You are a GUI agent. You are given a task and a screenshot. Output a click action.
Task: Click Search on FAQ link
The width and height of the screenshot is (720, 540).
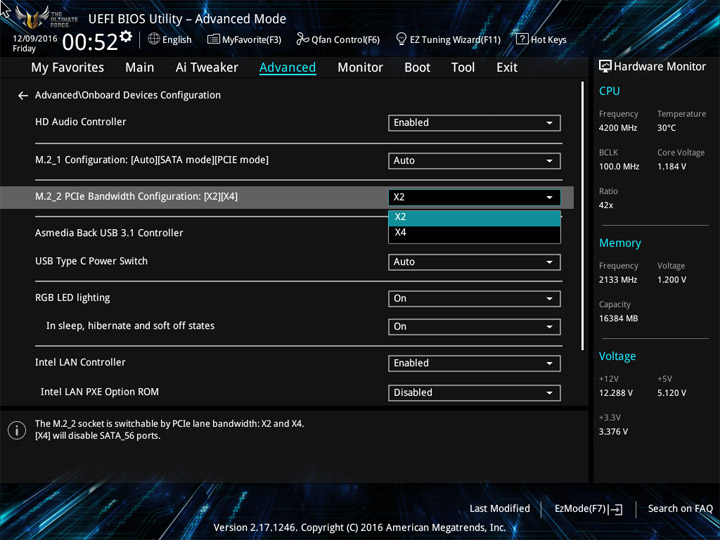click(680, 509)
